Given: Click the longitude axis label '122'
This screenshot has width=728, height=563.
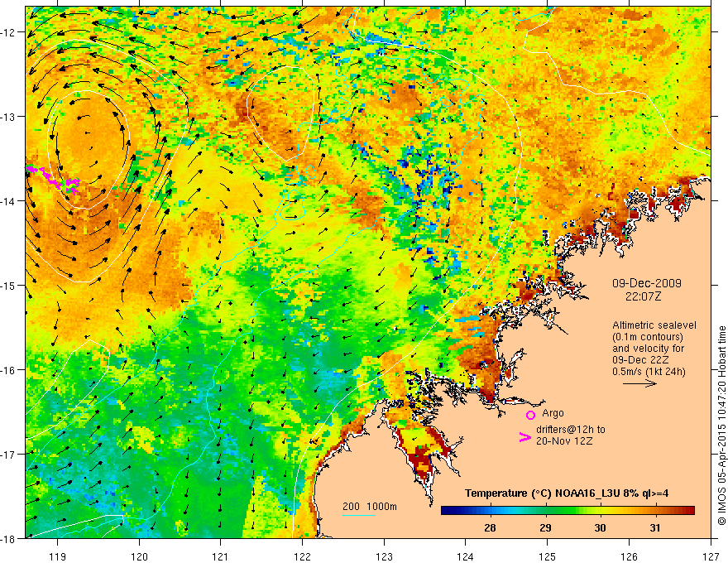Looking at the screenshot, I should pos(302,556).
